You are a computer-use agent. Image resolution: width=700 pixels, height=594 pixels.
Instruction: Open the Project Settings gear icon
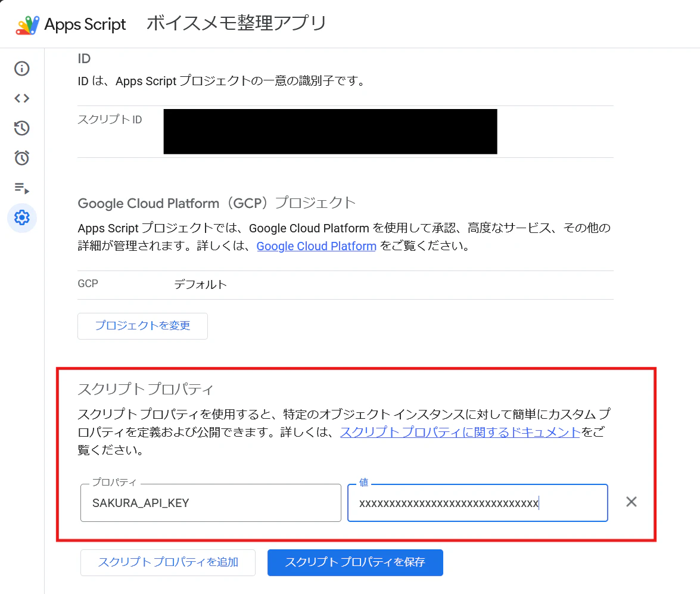point(22,217)
